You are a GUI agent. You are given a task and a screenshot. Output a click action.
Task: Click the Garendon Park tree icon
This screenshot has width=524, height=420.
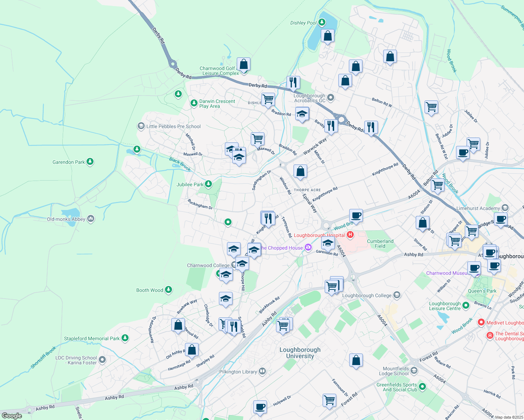click(90, 162)
